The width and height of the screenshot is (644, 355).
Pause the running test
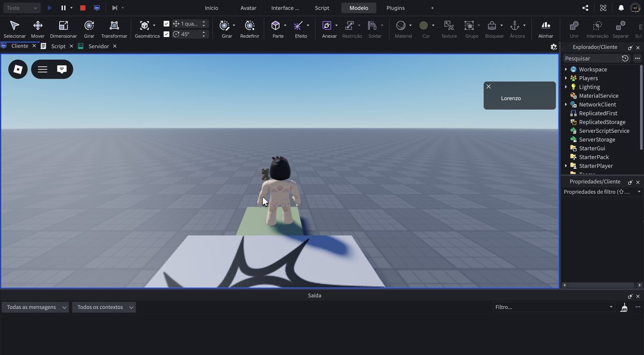pyautogui.click(x=63, y=8)
